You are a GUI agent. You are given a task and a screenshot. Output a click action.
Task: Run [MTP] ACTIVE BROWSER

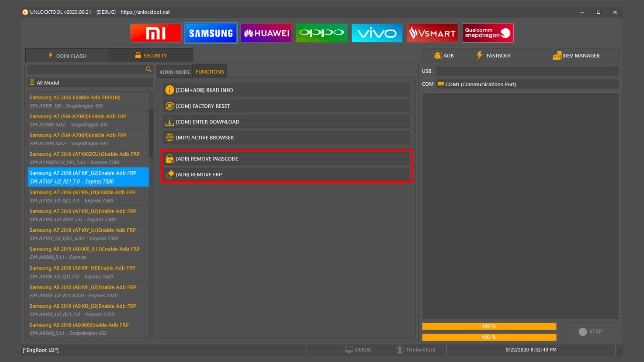pyautogui.click(x=286, y=137)
